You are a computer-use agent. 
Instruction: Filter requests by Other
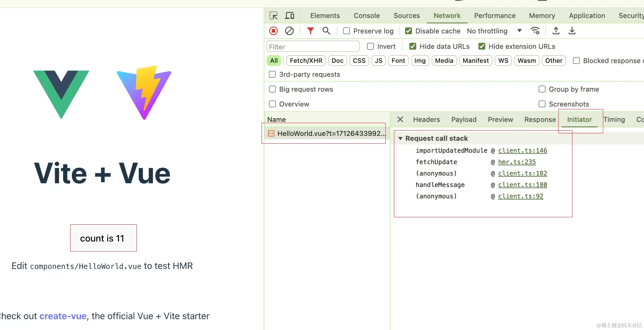(x=554, y=61)
